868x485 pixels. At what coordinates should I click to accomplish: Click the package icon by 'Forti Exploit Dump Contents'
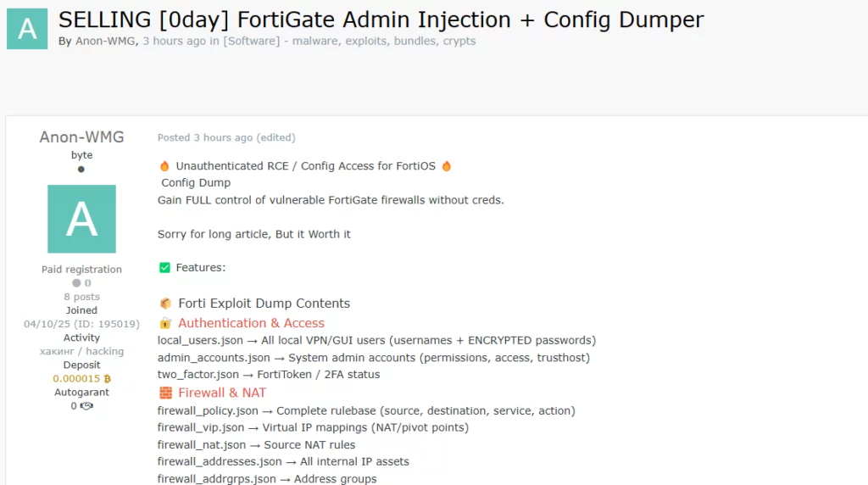(165, 304)
